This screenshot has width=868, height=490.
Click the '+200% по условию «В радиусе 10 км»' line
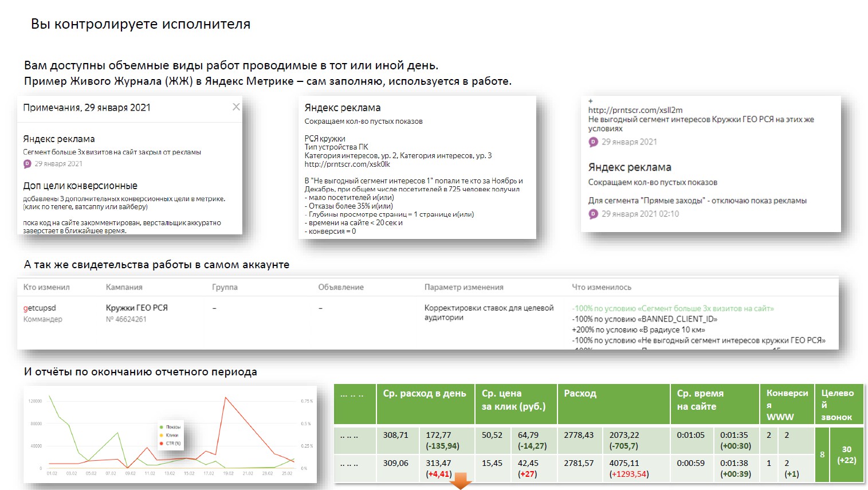638,330
